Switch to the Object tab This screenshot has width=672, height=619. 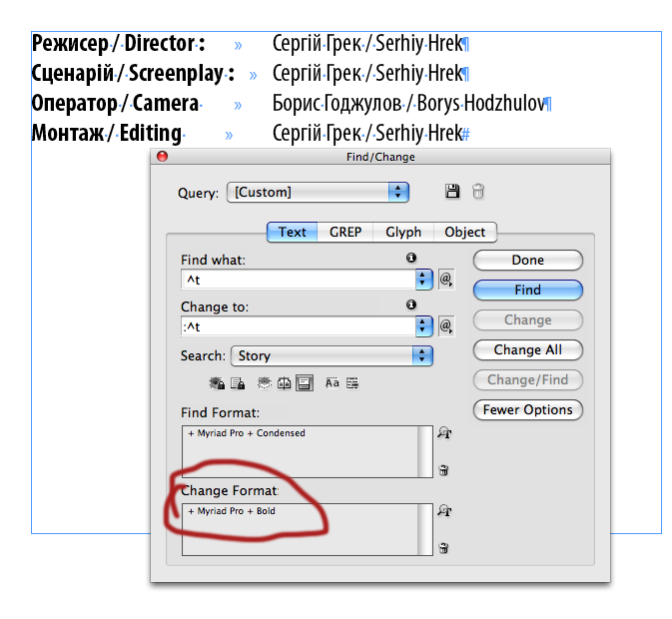tap(465, 233)
